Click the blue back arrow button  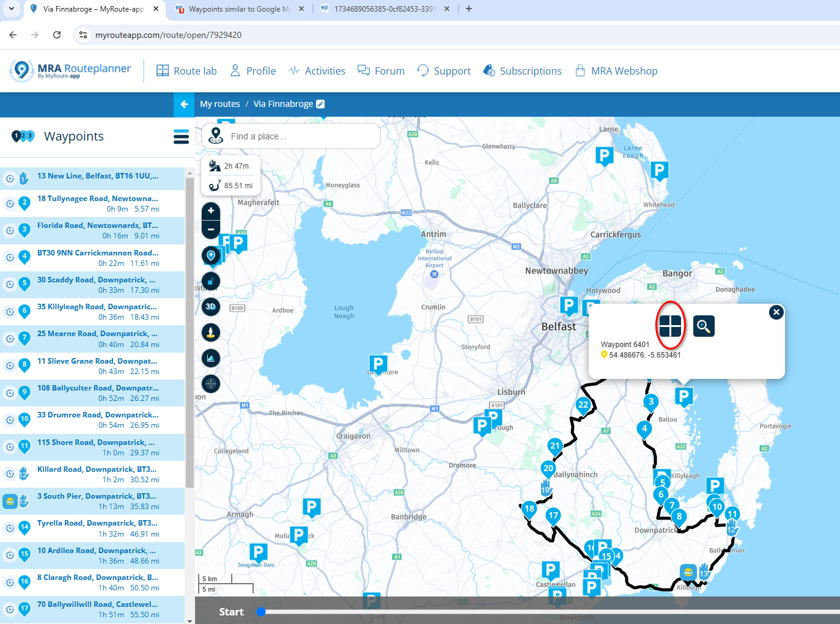[184, 105]
